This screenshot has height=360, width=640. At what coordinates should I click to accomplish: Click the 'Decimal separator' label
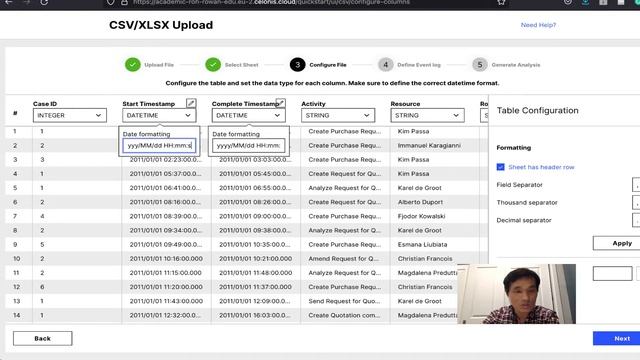[524, 220]
